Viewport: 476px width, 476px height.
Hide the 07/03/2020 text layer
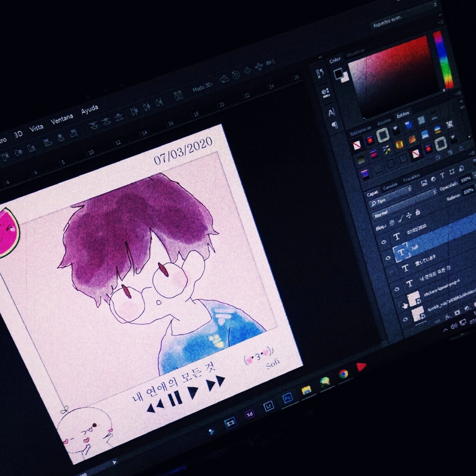384,241
